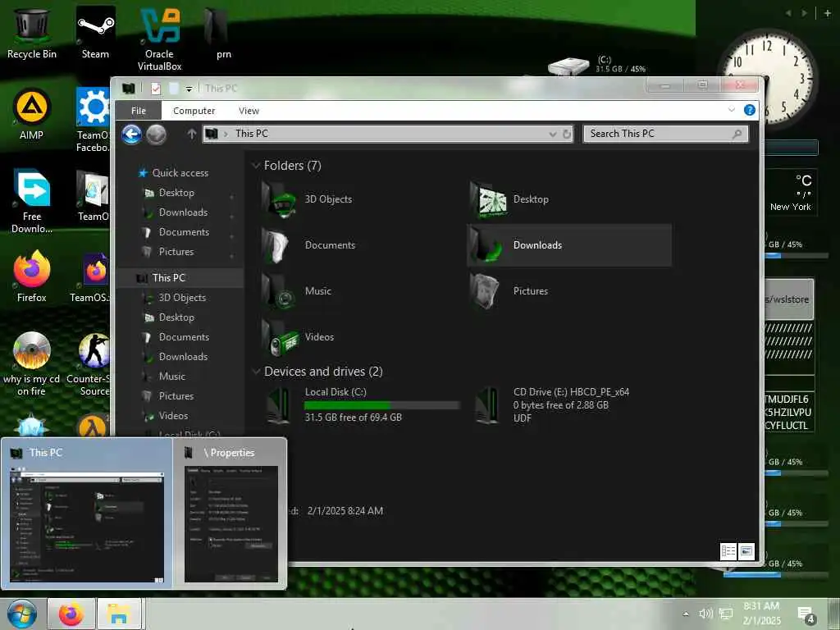Viewport: 840px width, 630px height.
Task: Switch to the Properties window thumbnail
Action: pos(231,514)
